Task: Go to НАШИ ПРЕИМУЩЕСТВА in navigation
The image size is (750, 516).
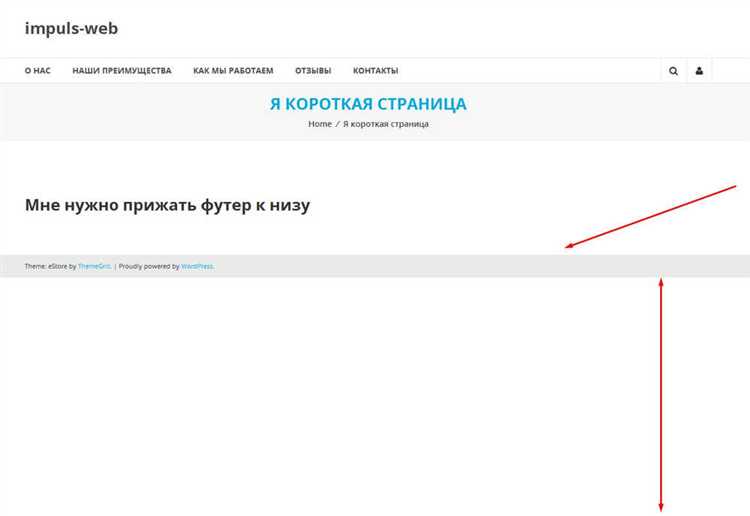Action: pos(122,71)
